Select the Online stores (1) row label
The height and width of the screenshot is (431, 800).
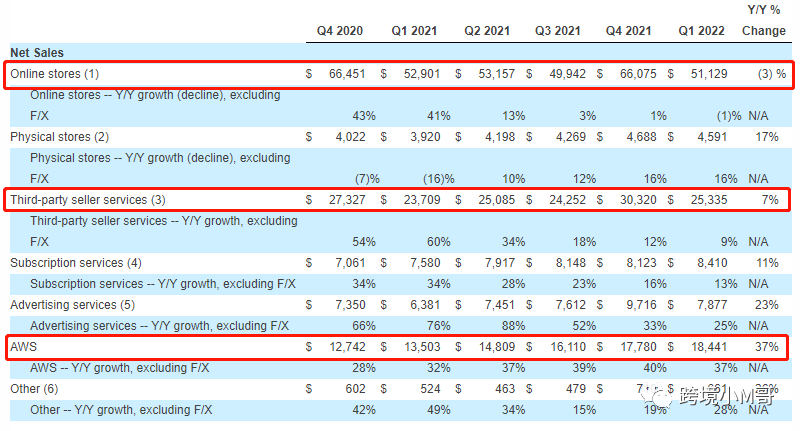[55, 74]
